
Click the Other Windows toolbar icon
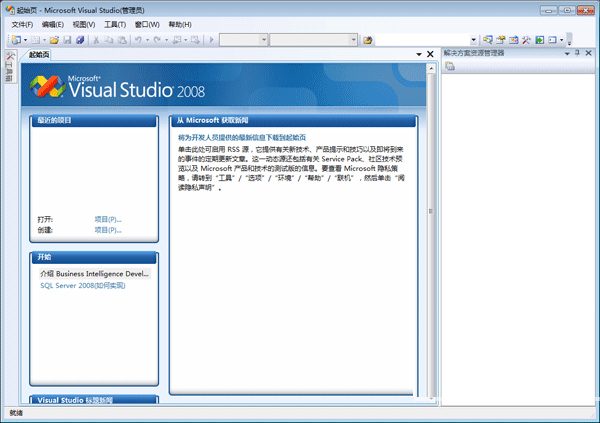click(552, 39)
